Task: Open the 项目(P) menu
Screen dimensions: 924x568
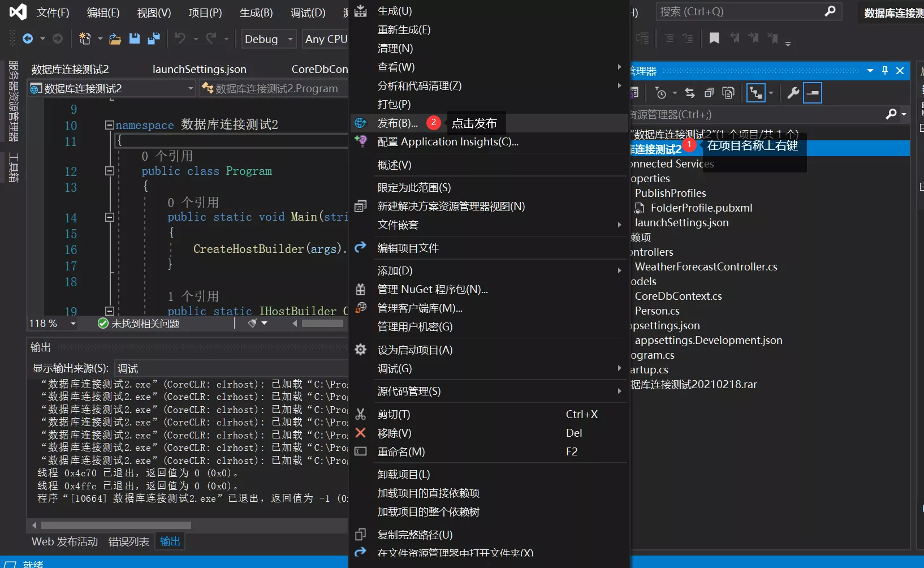Action: click(x=205, y=12)
